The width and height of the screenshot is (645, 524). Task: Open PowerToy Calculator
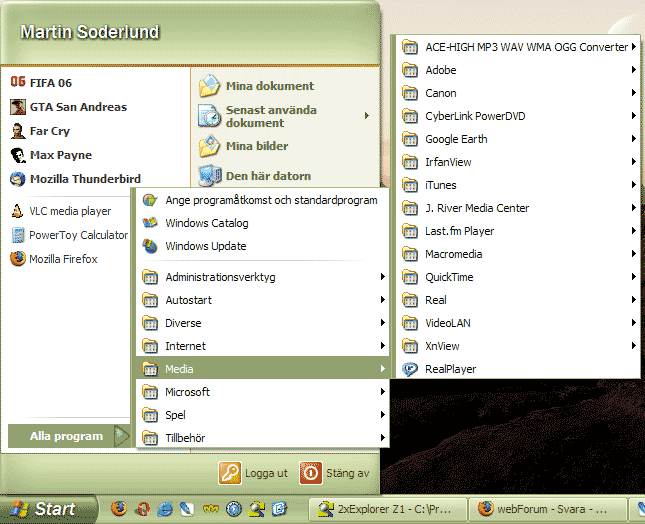tap(69, 235)
